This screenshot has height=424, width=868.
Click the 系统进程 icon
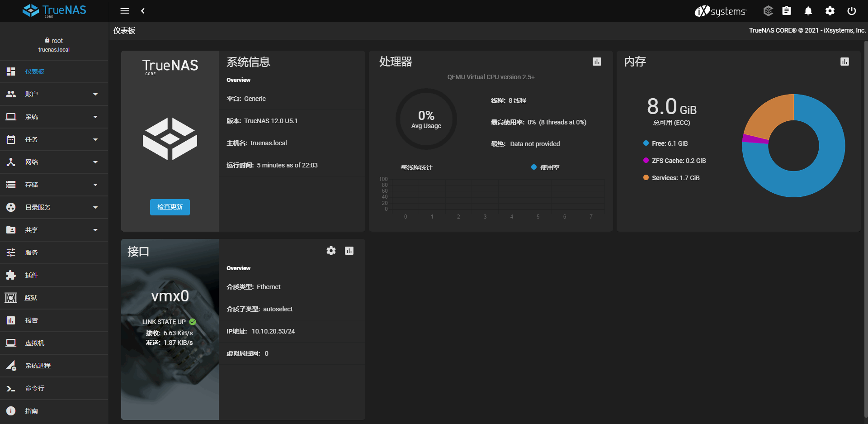11,366
